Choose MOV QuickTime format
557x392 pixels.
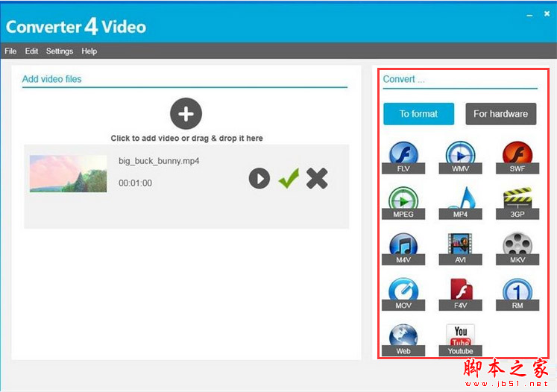tap(403, 294)
